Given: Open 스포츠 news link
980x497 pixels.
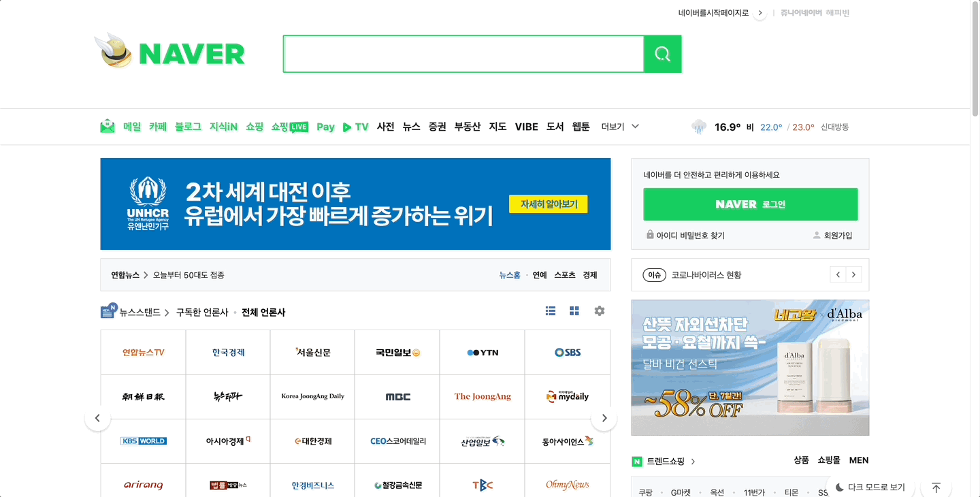Looking at the screenshot, I should (x=565, y=275).
